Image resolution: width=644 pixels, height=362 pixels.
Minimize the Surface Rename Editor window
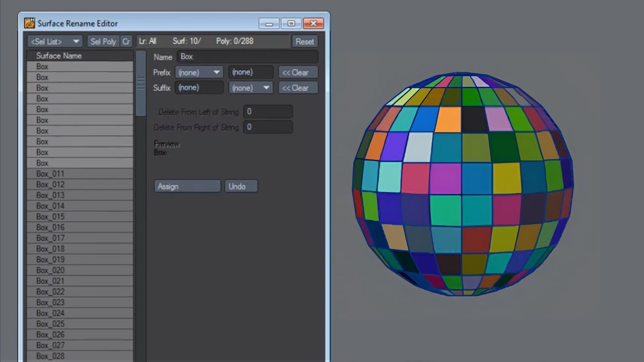tap(269, 23)
